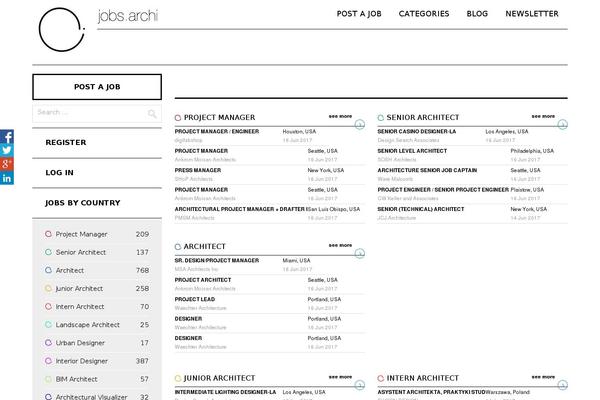The height and width of the screenshot is (400, 600).
Task: Open the Blog page
Action: point(477,14)
